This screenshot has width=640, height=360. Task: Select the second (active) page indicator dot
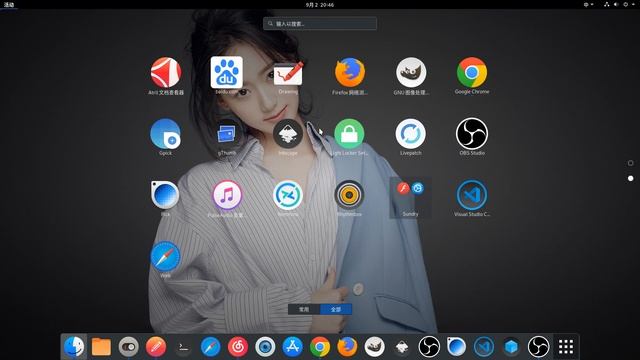(631, 178)
